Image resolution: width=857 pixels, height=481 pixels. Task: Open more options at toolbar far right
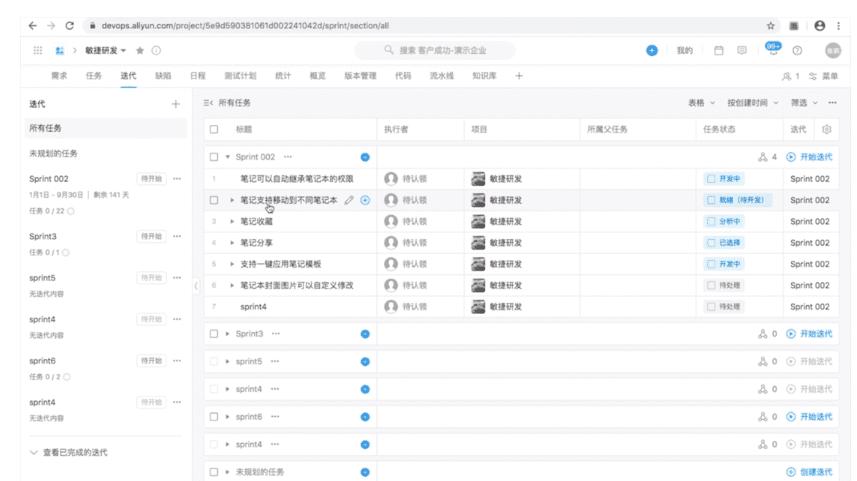[x=832, y=103]
